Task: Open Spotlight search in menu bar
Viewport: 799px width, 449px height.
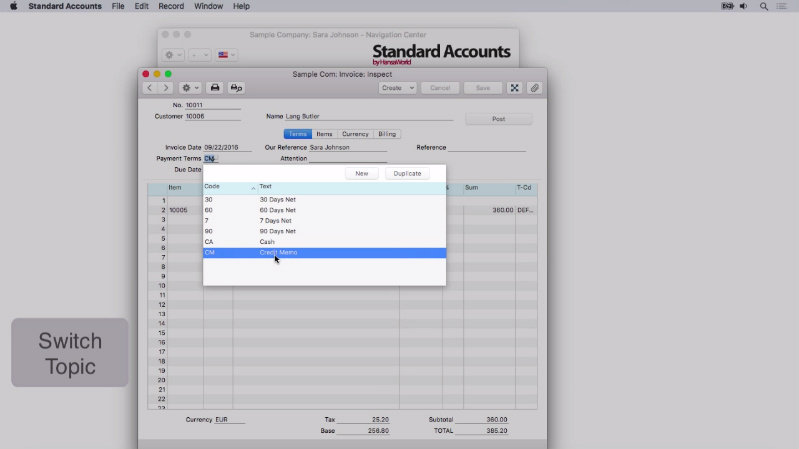Action: click(x=763, y=6)
